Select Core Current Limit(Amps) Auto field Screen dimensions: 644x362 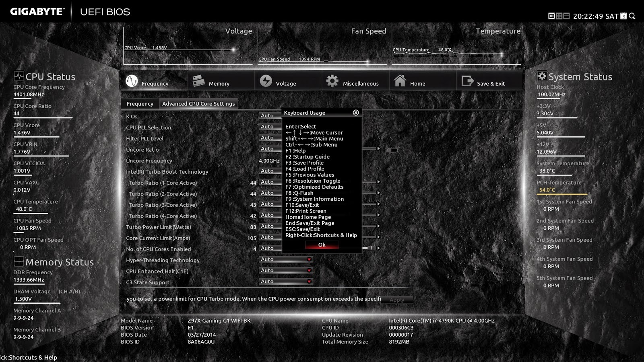(x=270, y=237)
